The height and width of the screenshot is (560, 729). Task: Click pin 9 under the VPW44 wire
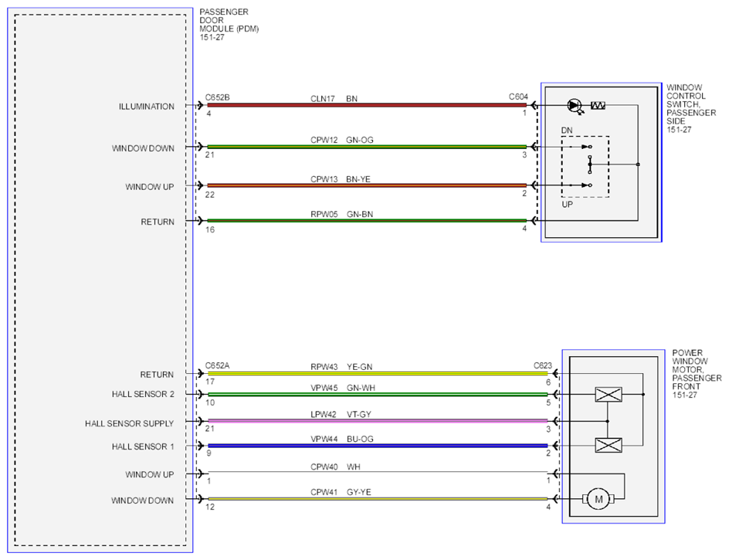pos(209,453)
